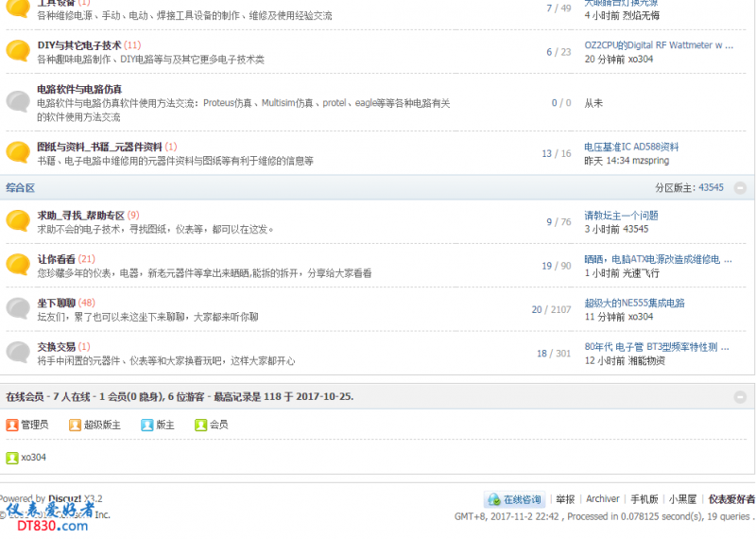Click the yellow bubble icon beside DIY与其它电子技术

pyautogui.click(x=18, y=51)
